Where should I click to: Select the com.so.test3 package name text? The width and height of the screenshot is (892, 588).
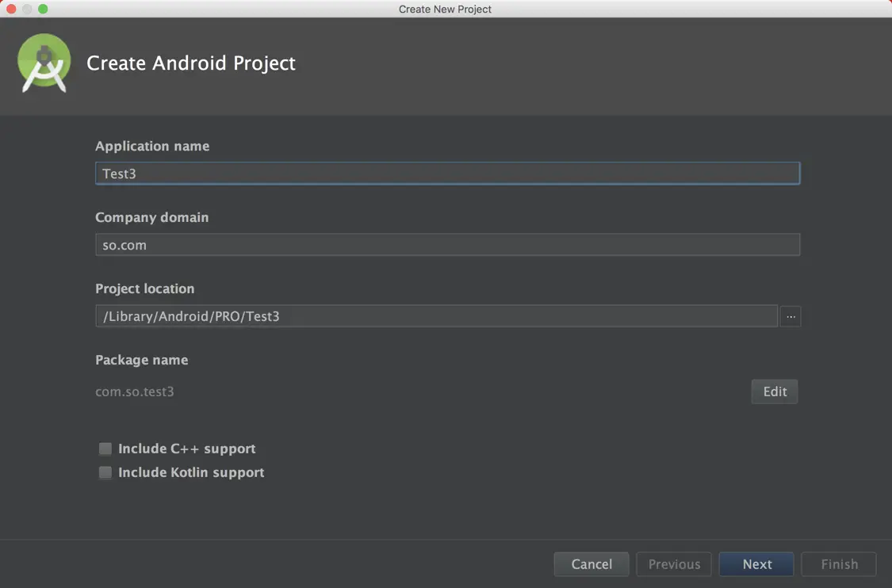click(x=134, y=391)
